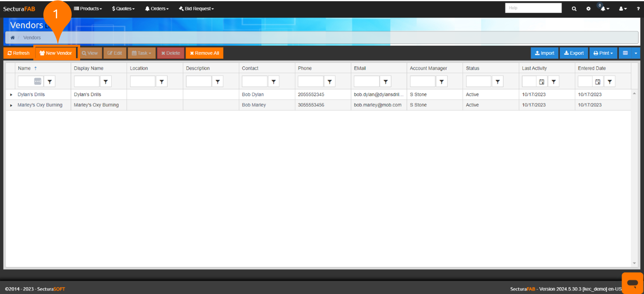Open the orange chat widget
644x294 pixels.
tap(632, 283)
